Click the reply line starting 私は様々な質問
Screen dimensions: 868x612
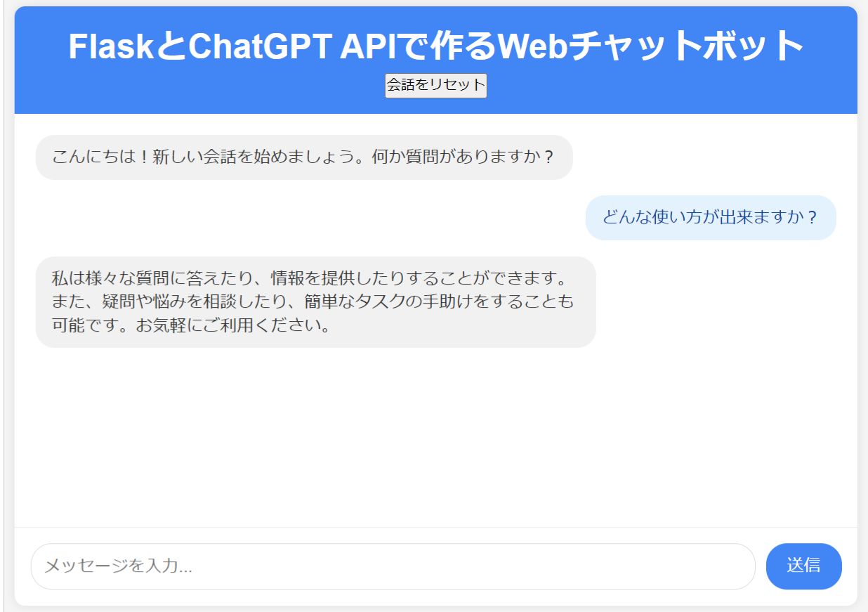click(x=309, y=277)
